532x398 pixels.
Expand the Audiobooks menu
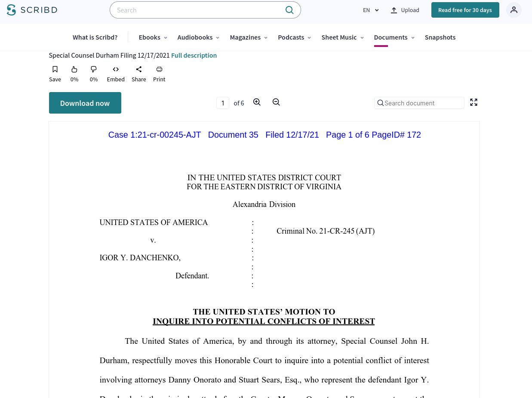coord(198,37)
